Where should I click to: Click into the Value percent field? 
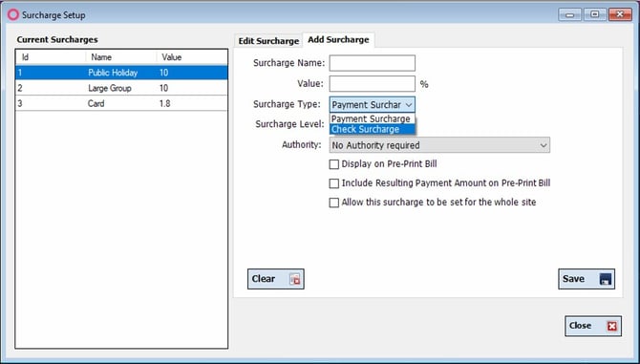[x=372, y=84]
